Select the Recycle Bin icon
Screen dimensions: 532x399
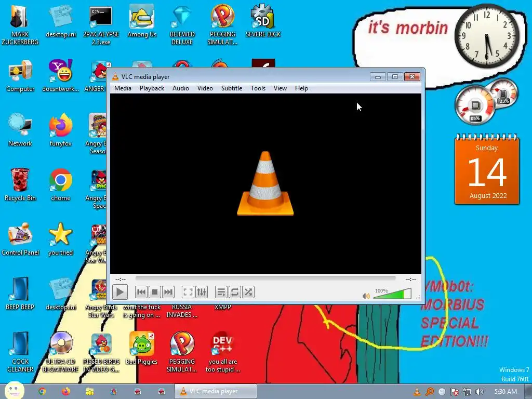point(20,184)
